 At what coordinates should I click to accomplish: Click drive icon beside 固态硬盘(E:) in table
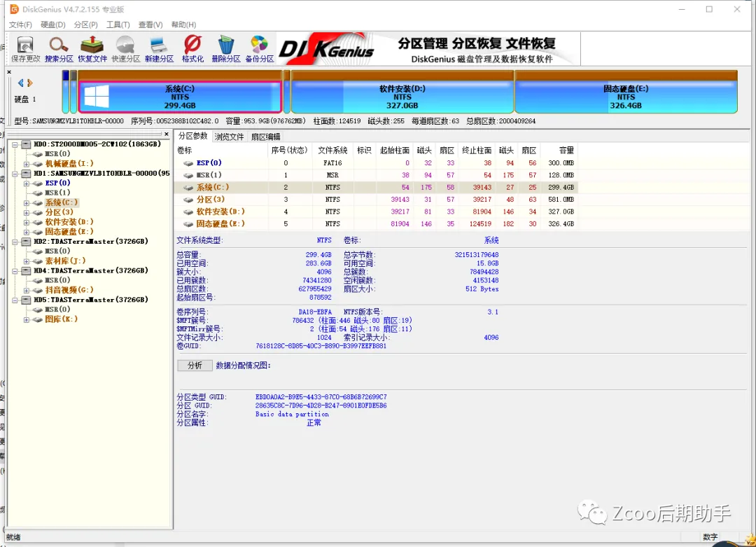tap(188, 224)
